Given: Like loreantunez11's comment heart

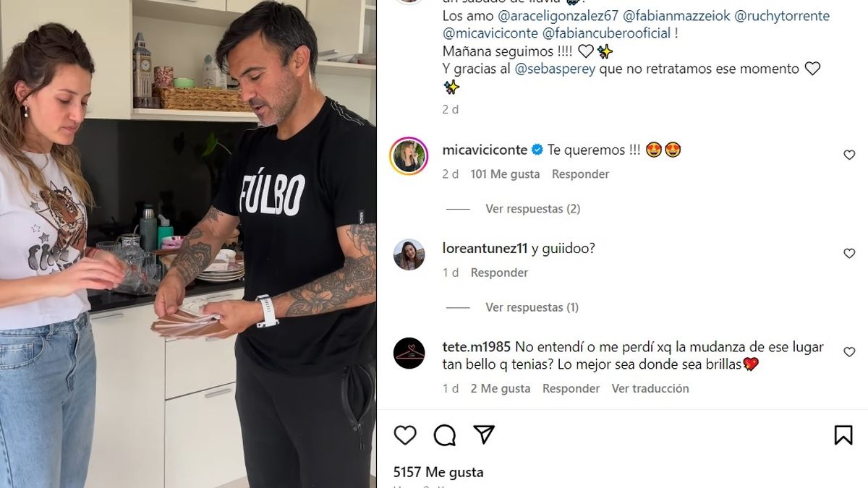Looking at the screenshot, I should [x=849, y=254].
